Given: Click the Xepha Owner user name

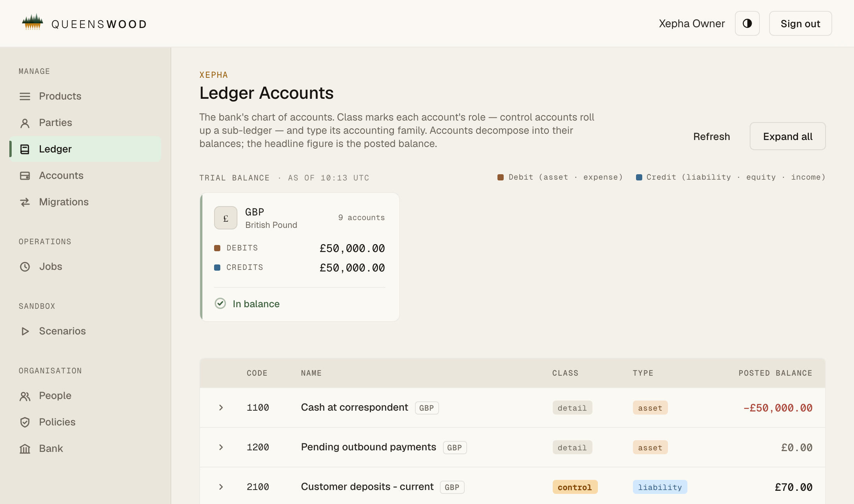Looking at the screenshot, I should (x=692, y=24).
